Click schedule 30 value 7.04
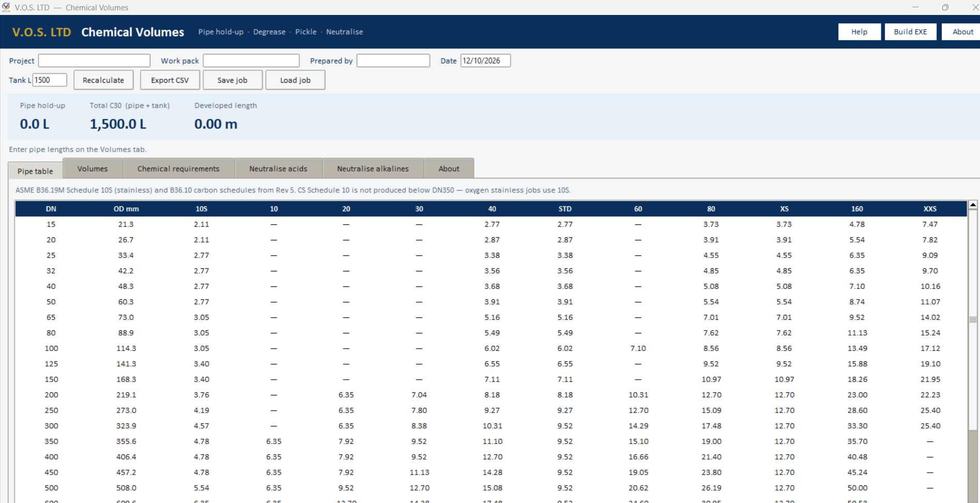 tap(419, 395)
